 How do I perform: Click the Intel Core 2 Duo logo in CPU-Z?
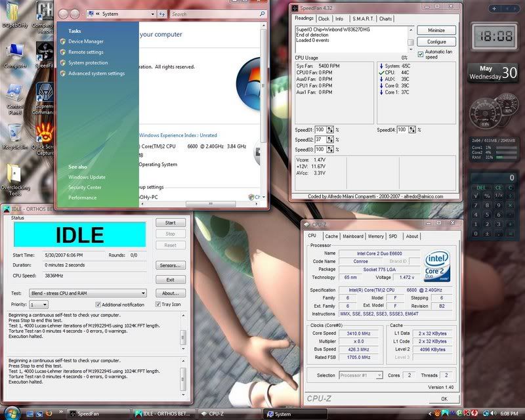437,265
